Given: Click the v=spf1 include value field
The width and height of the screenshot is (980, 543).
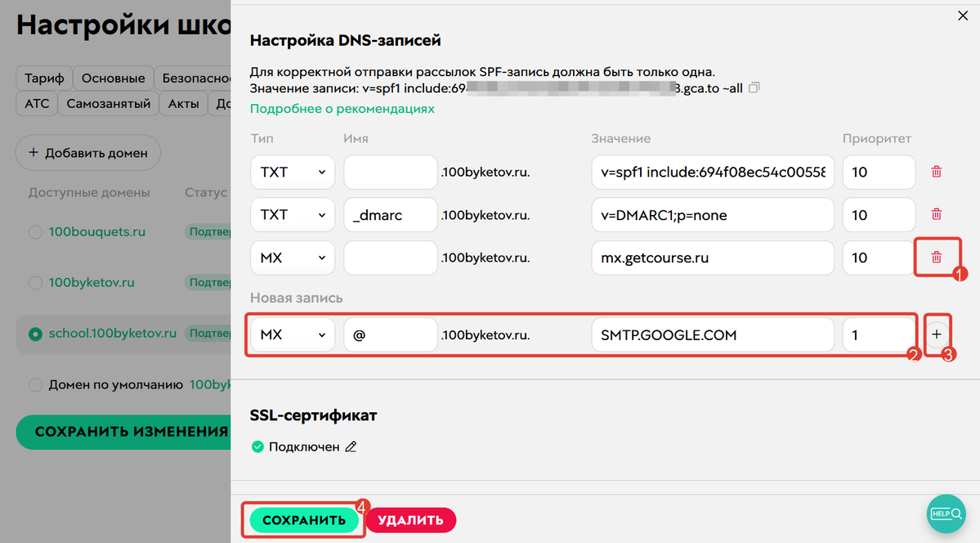Looking at the screenshot, I should (713, 172).
